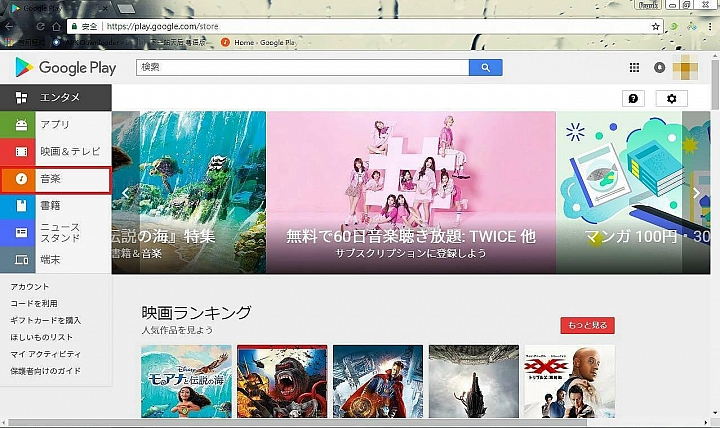This screenshot has width=720, height=428.
Task: Bookmark page with the star icon
Action: click(x=656, y=27)
